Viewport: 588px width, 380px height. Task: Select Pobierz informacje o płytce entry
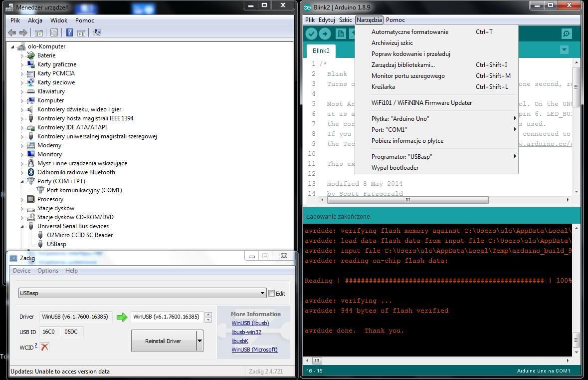(436, 141)
